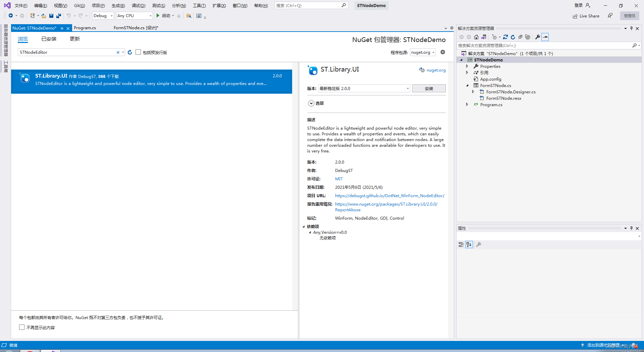
Task: Click Pending Changes Filter clock icon
Action: 494,37
